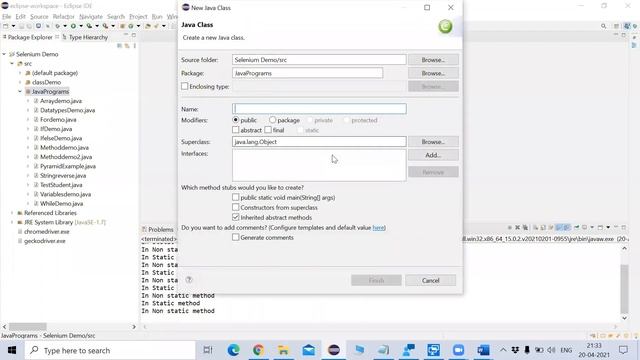Select the public modifier radio button

point(236,120)
